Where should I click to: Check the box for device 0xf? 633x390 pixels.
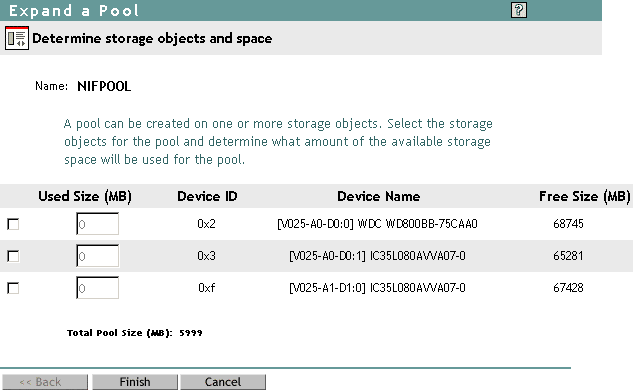[13, 288]
